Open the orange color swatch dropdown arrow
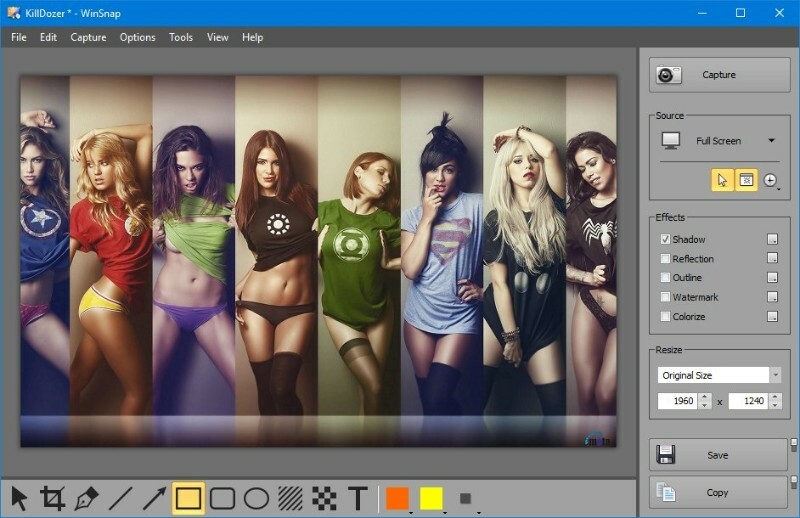 pyautogui.click(x=411, y=511)
